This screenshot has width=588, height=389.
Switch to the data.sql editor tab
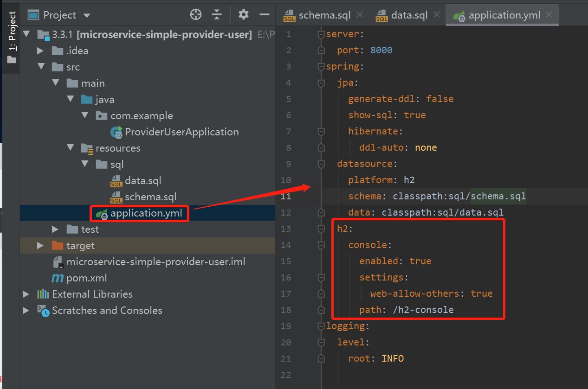(x=408, y=15)
